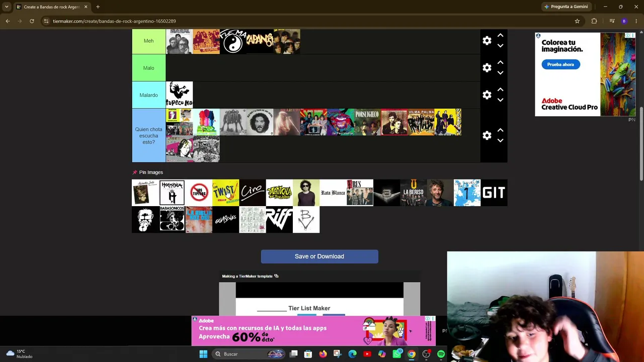
Task: Pick the Rata Blanca image
Action: click(x=333, y=193)
